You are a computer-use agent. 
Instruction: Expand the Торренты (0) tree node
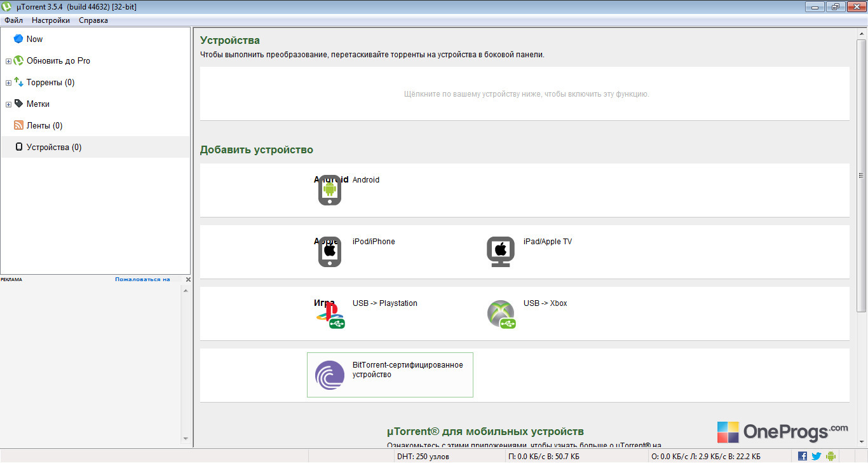click(x=8, y=83)
